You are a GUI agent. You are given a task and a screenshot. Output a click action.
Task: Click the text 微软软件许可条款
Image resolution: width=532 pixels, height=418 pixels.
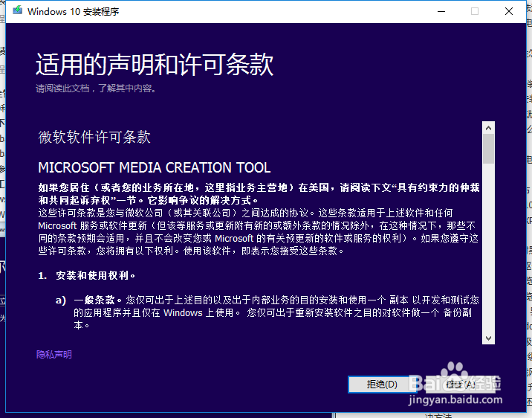[94, 137]
